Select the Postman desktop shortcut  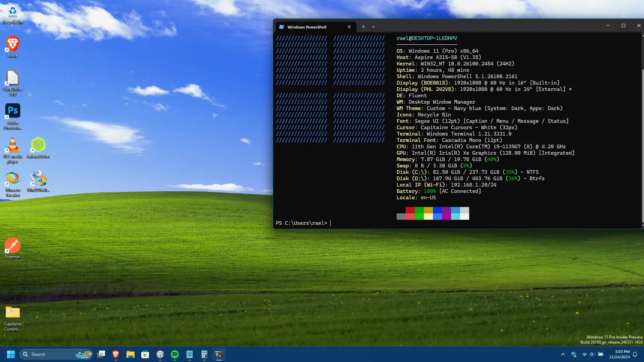pyautogui.click(x=13, y=248)
